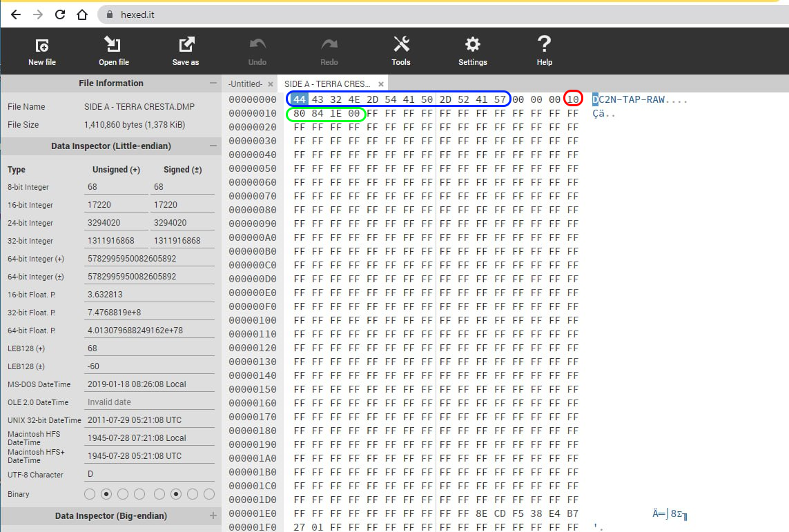Click the OLE 2.0 DateTime field

tap(149, 402)
